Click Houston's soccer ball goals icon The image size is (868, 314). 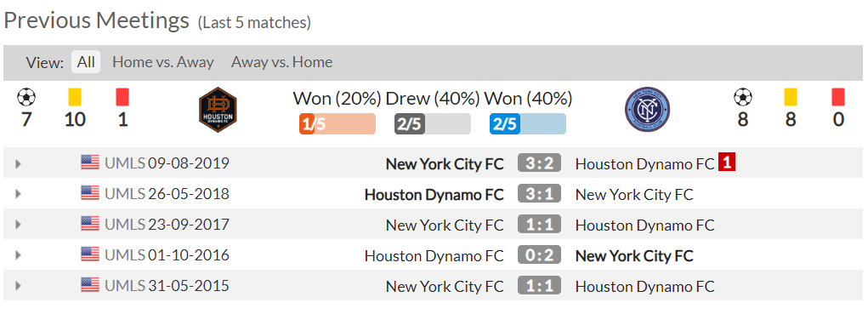tap(26, 98)
